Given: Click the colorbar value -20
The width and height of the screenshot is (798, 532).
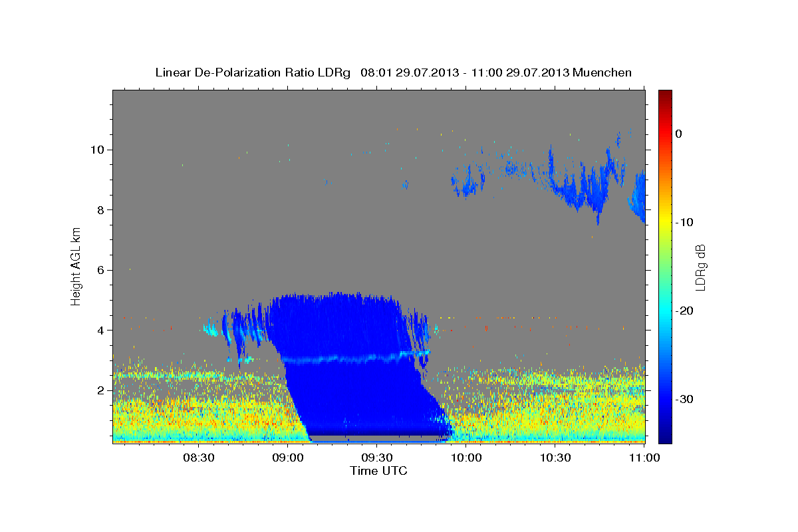Looking at the screenshot, I should point(683,311).
